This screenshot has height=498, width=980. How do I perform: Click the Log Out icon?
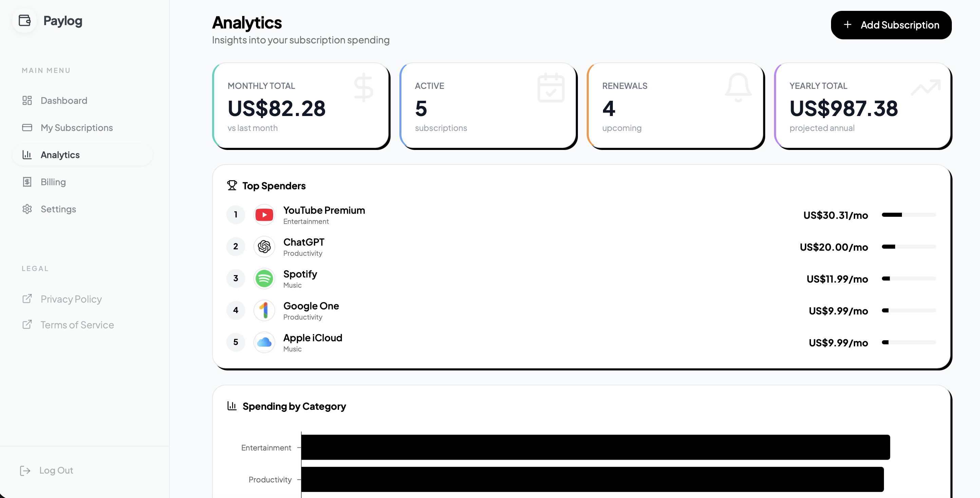tap(25, 470)
